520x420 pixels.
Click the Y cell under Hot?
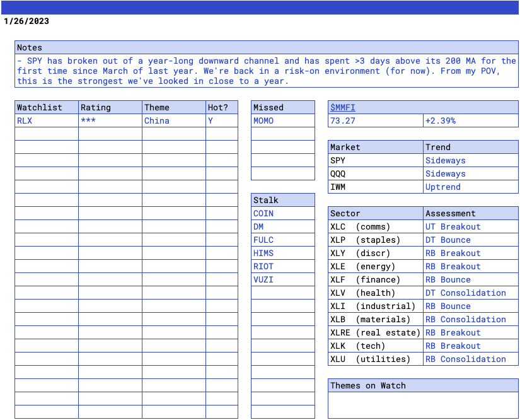222,120
